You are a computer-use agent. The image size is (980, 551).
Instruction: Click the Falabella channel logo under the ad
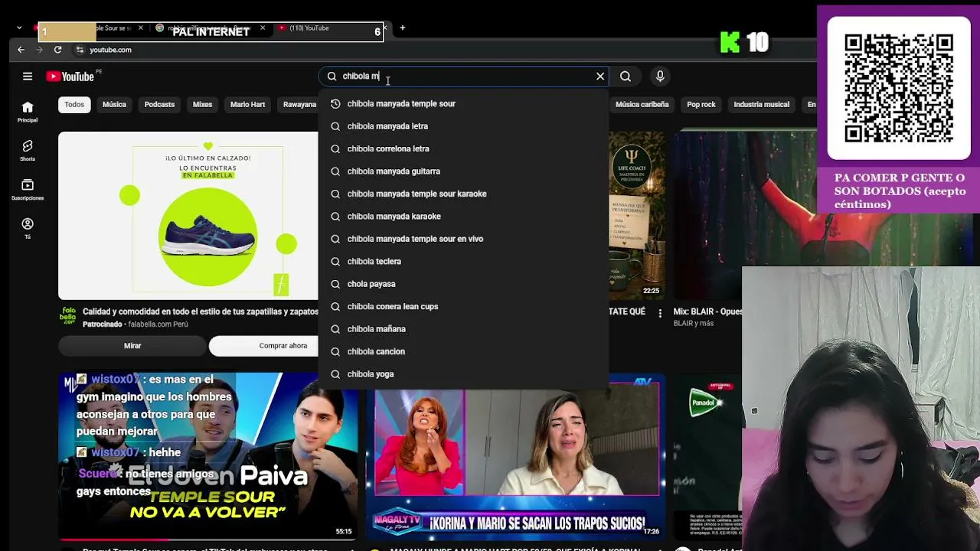pos(69,316)
